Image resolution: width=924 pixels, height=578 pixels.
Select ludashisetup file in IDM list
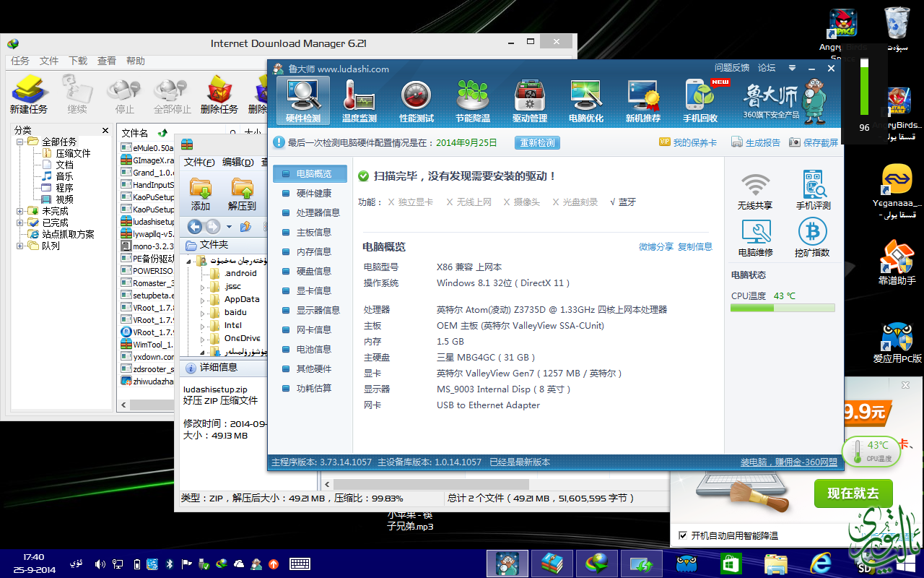[148, 222]
